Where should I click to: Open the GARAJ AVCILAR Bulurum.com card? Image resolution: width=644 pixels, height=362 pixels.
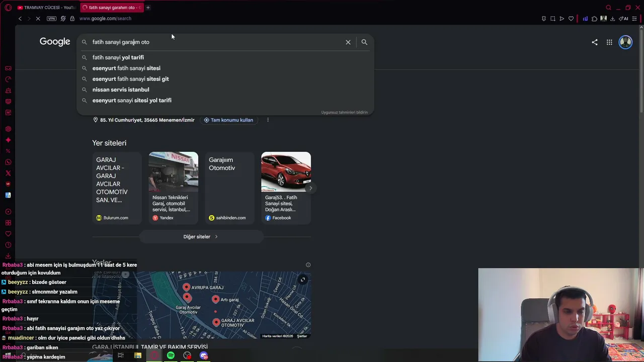[x=117, y=188]
